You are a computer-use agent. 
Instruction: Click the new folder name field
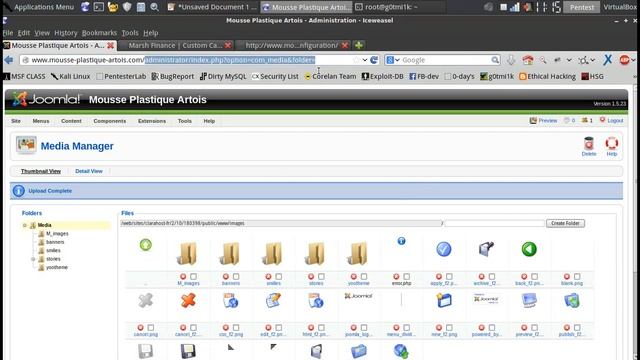point(494,223)
